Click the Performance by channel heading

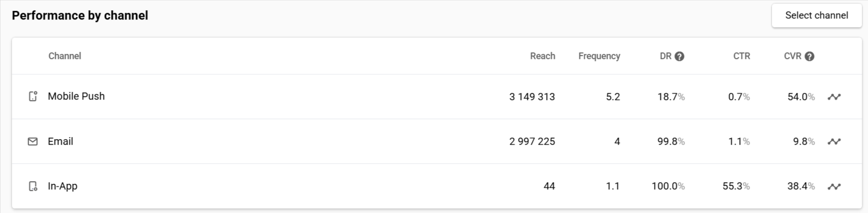coord(80,15)
